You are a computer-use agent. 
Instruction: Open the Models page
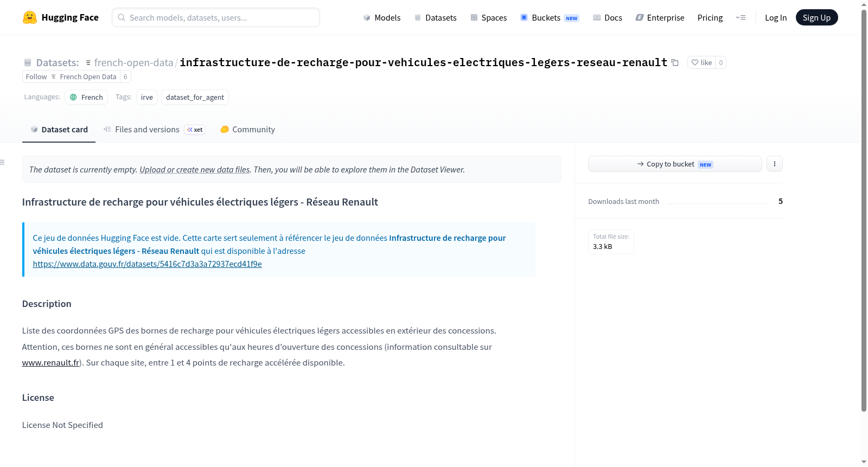point(381,18)
